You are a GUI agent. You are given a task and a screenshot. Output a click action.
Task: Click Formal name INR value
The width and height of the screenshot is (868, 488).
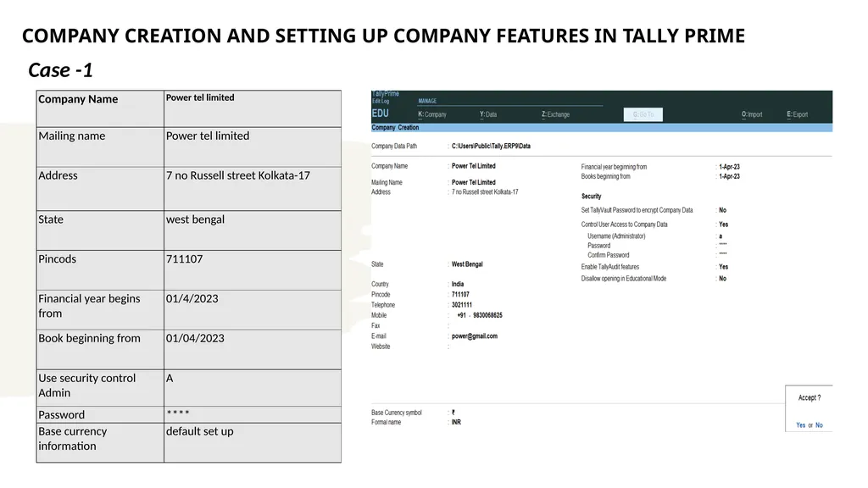tap(456, 422)
